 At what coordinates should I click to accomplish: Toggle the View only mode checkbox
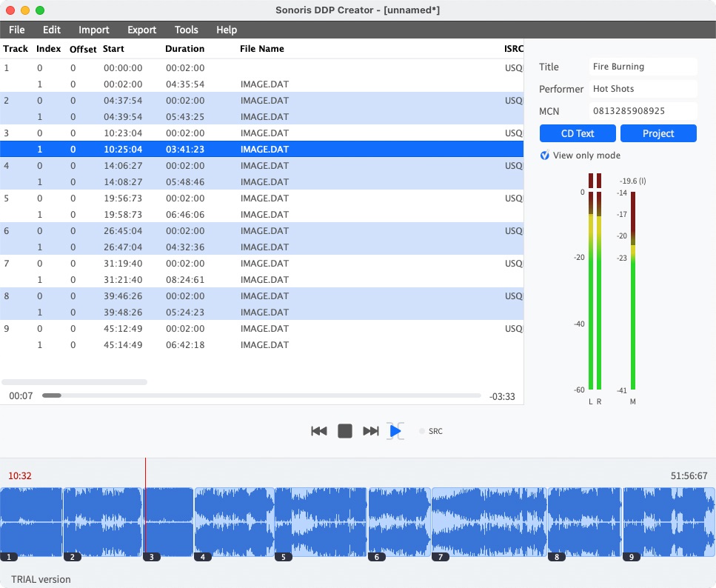(x=544, y=156)
